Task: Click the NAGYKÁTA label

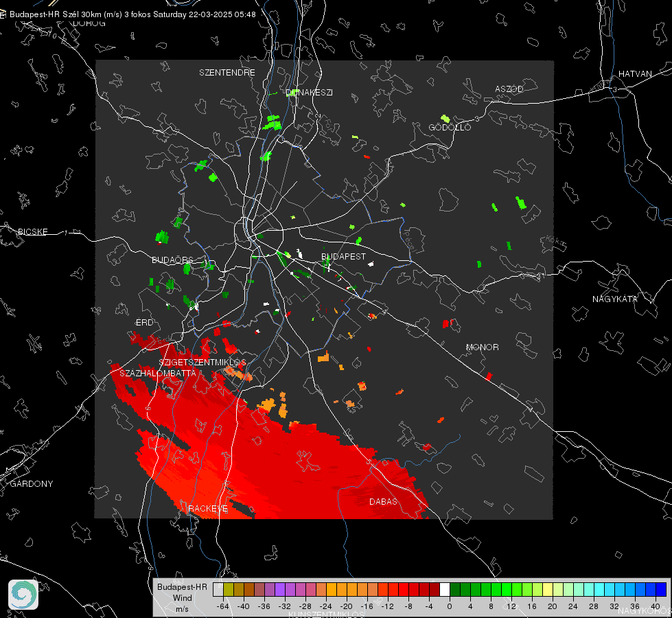Action: (614, 299)
